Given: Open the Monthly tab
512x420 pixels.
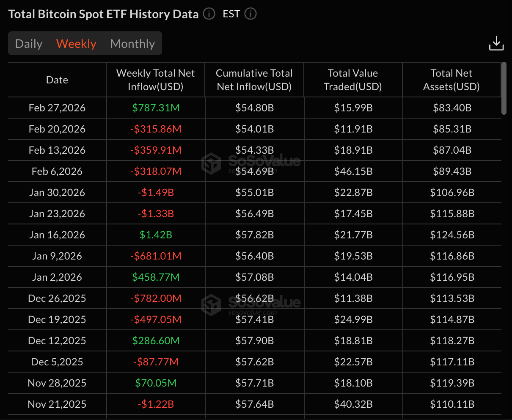Looking at the screenshot, I should tap(132, 44).
